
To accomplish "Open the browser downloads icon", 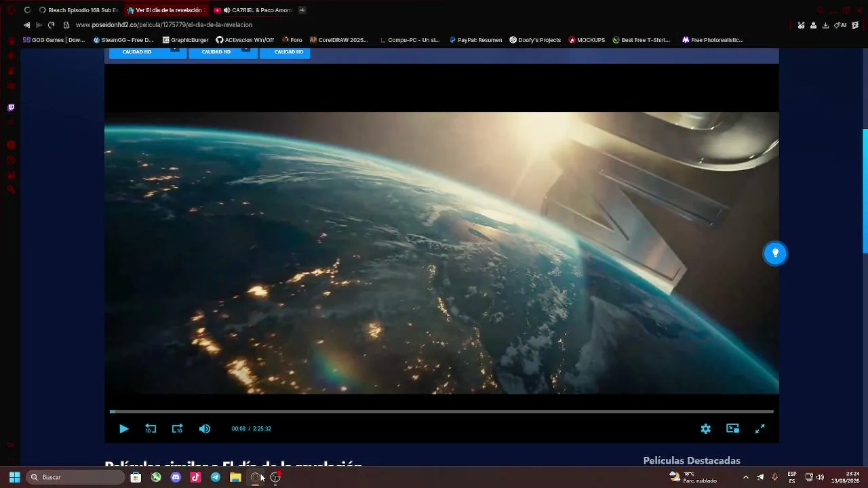I will tap(825, 25).
